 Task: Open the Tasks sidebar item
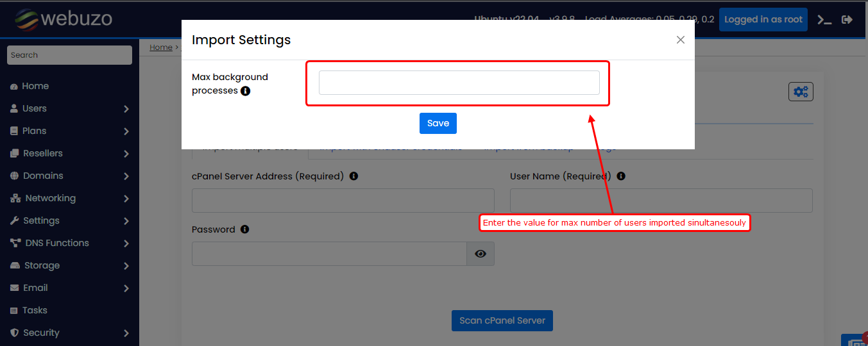(x=35, y=310)
